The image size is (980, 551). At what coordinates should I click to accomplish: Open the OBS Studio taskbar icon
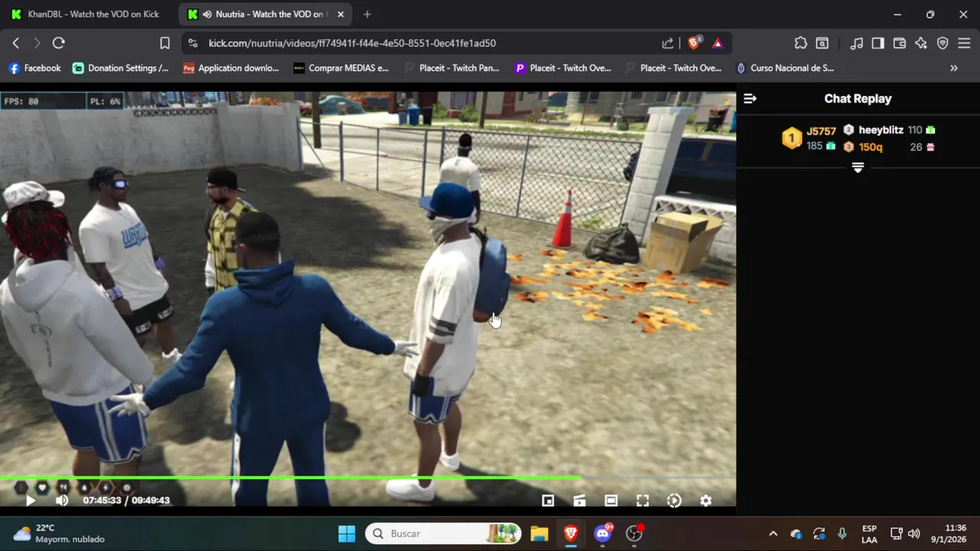pyautogui.click(x=634, y=533)
